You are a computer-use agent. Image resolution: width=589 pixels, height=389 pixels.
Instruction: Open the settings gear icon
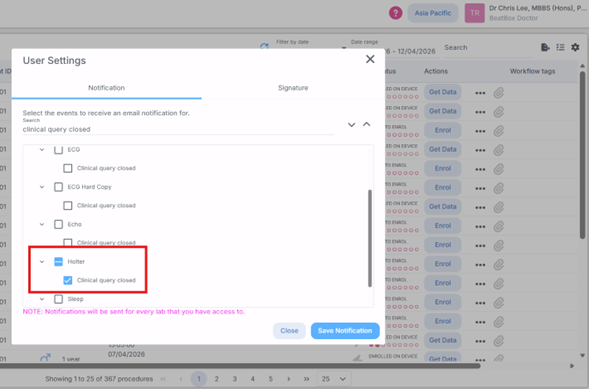click(575, 47)
